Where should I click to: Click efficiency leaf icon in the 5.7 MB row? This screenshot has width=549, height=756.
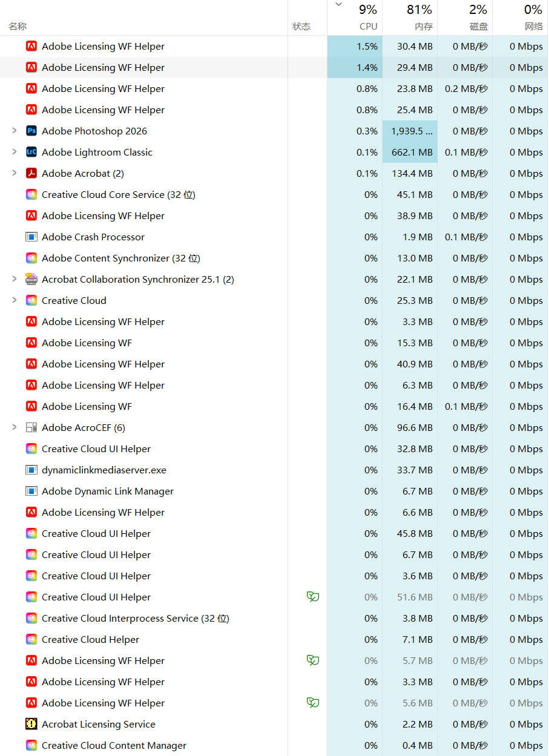pos(313,660)
